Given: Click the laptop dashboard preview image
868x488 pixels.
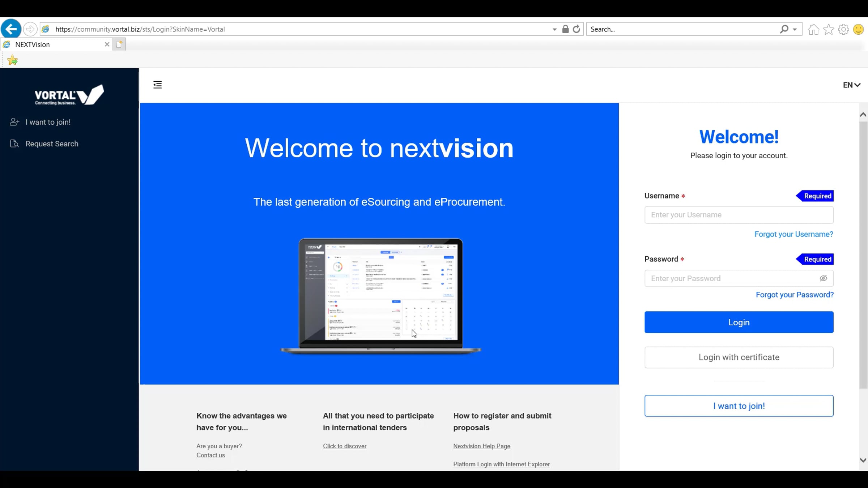Looking at the screenshot, I should coord(381,296).
